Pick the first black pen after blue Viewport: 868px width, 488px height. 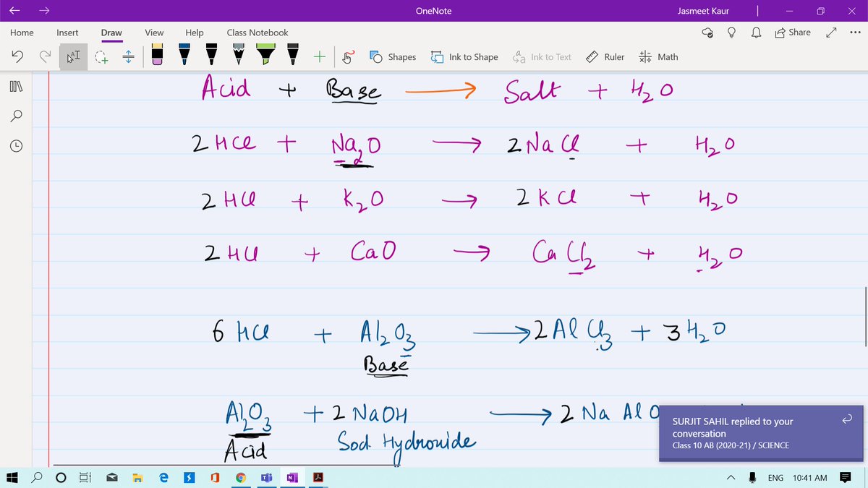(211, 54)
